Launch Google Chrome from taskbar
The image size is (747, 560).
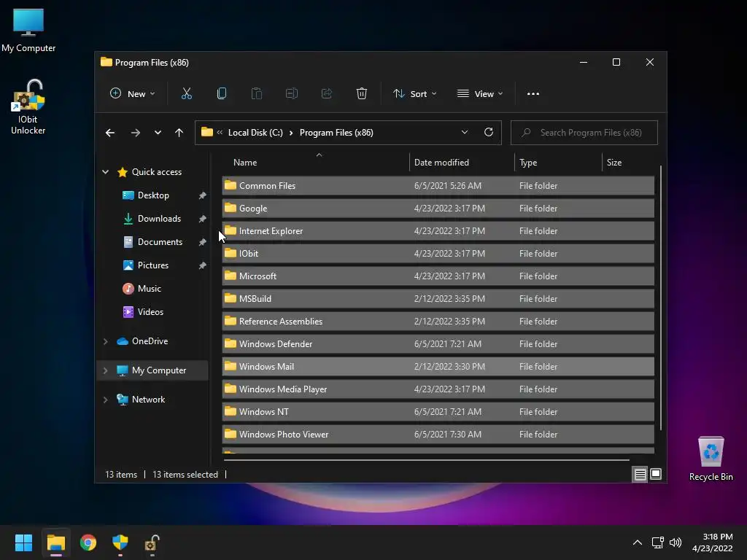click(x=88, y=542)
